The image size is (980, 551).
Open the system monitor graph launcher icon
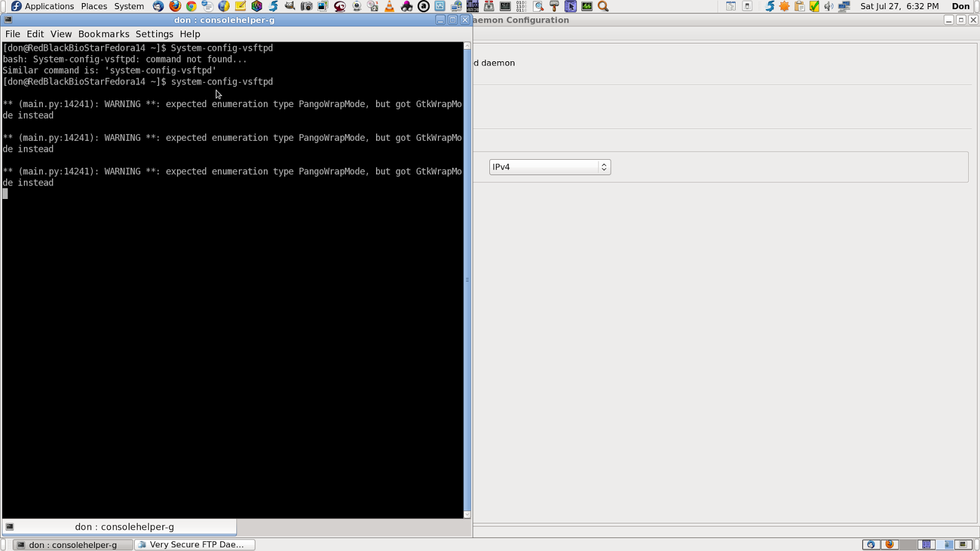click(x=587, y=6)
